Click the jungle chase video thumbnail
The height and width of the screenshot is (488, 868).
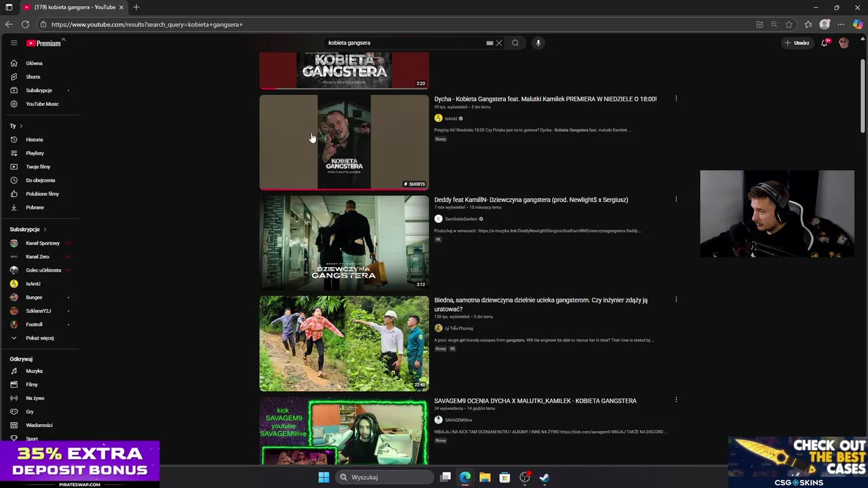pyautogui.click(x=344, y=344)
